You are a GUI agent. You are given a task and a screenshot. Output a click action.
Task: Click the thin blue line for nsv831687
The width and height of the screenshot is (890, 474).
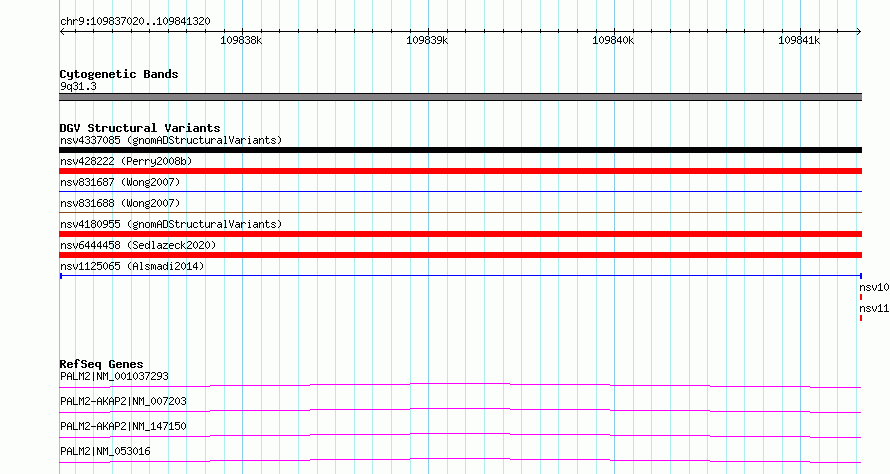460,192
